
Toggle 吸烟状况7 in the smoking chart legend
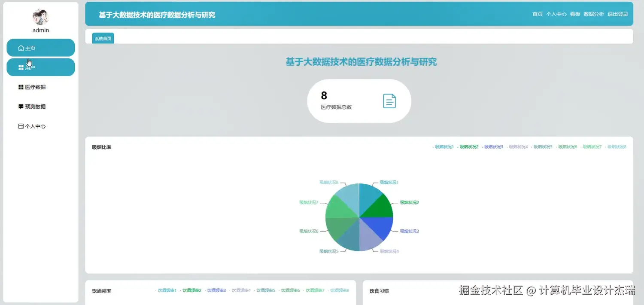pyautogui.click(x=591, y=147)
